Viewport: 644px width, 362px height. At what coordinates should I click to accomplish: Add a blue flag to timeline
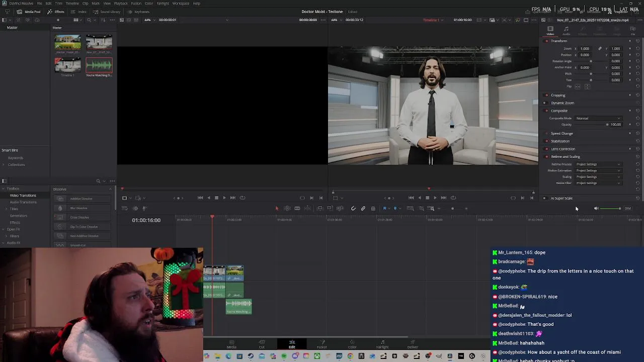coord(384,208)
